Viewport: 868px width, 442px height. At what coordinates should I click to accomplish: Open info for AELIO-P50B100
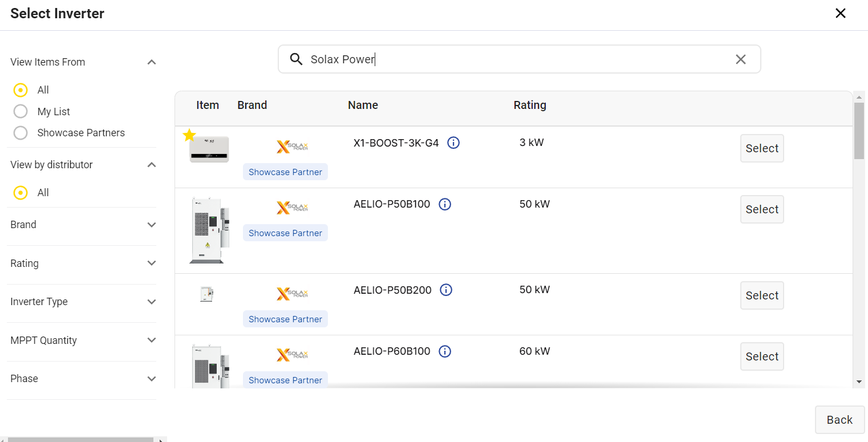tap(445, 204)
